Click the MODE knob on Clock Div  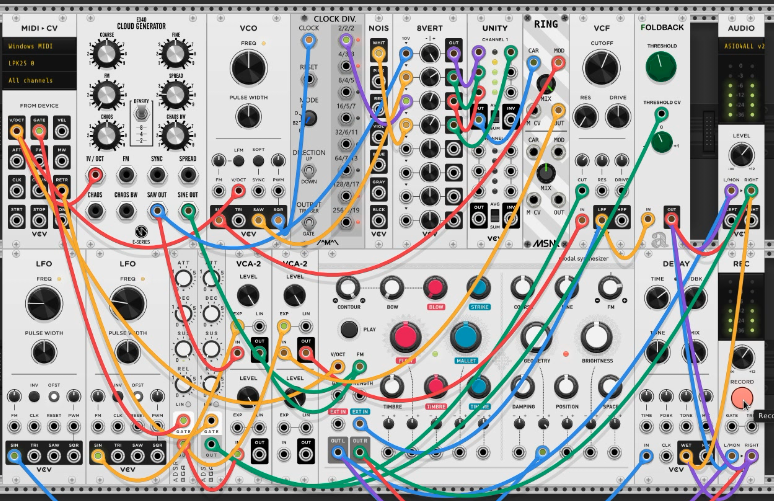coord(310,118)
